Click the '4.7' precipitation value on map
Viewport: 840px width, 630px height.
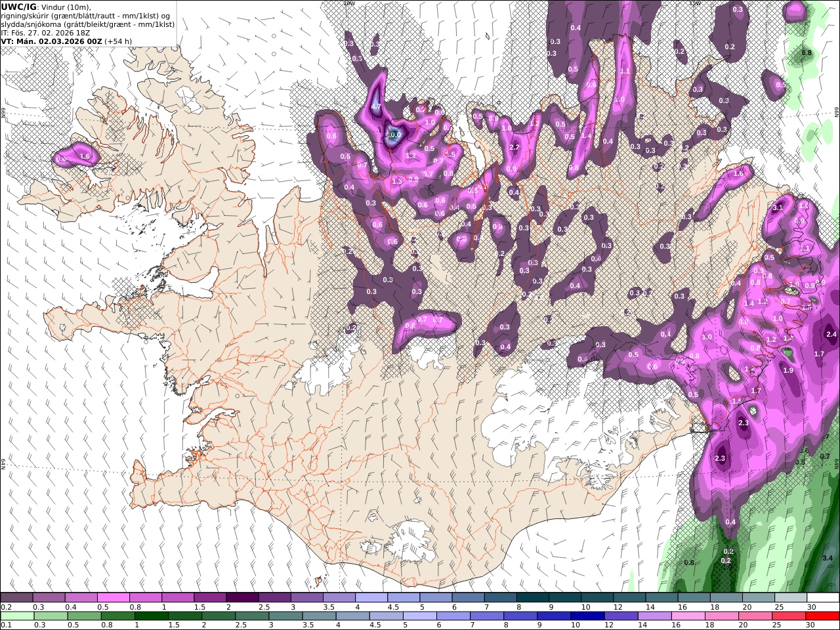pos(376,106)
